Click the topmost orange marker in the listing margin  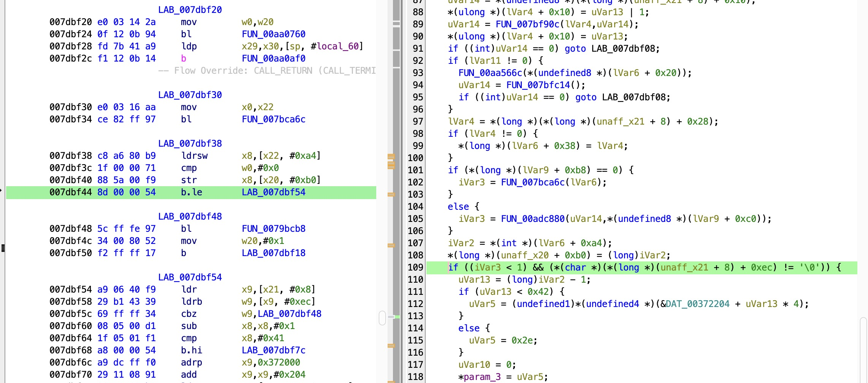tap(391, 156)
